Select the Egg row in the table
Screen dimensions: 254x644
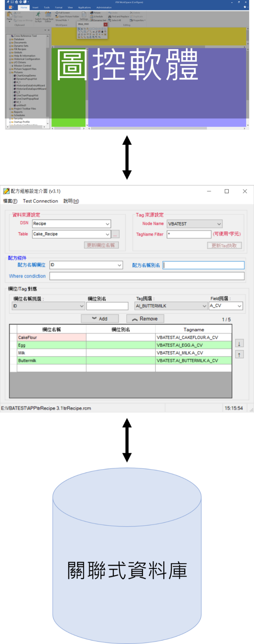51,345
